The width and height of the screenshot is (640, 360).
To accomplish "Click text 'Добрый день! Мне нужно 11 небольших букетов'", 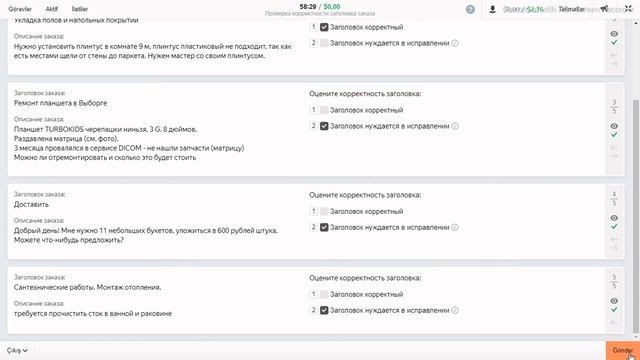I will 95,231.
